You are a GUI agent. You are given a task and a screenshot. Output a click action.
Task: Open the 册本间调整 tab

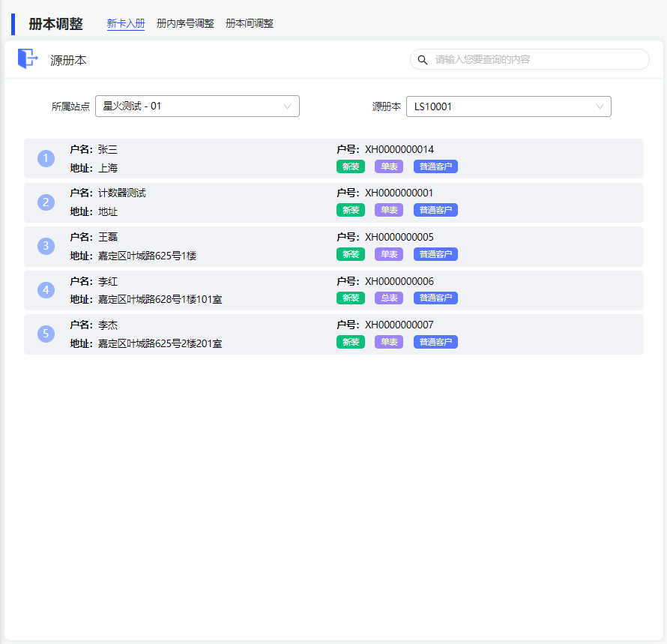pos(250,23)
